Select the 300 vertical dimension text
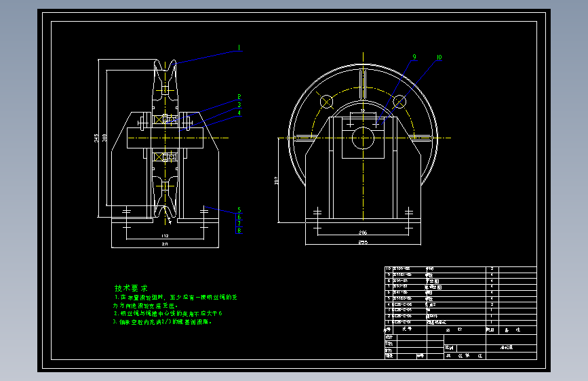The height and width of the screenshot is (381, 588). pos(104,138)
